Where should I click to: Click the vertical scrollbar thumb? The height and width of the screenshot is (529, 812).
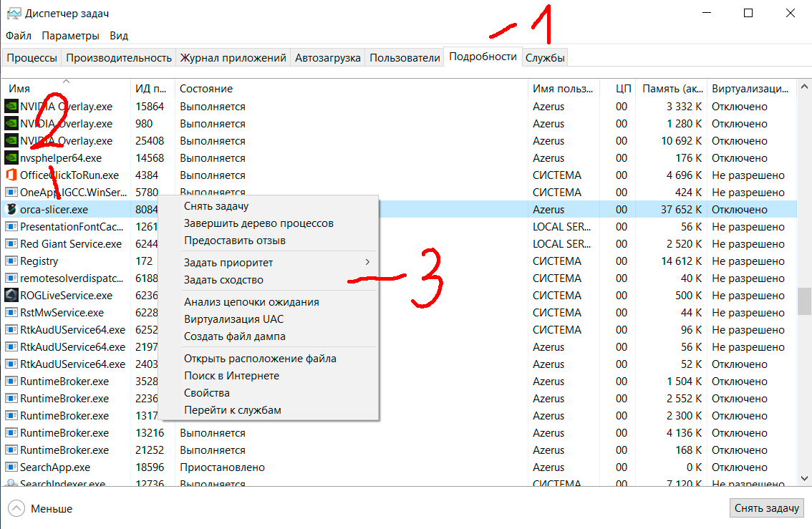click(804, 301)
